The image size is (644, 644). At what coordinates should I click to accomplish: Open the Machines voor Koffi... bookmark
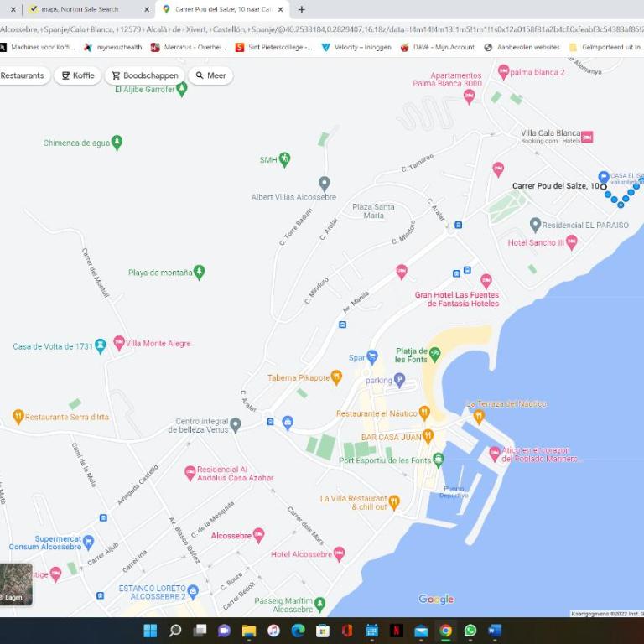38,47
